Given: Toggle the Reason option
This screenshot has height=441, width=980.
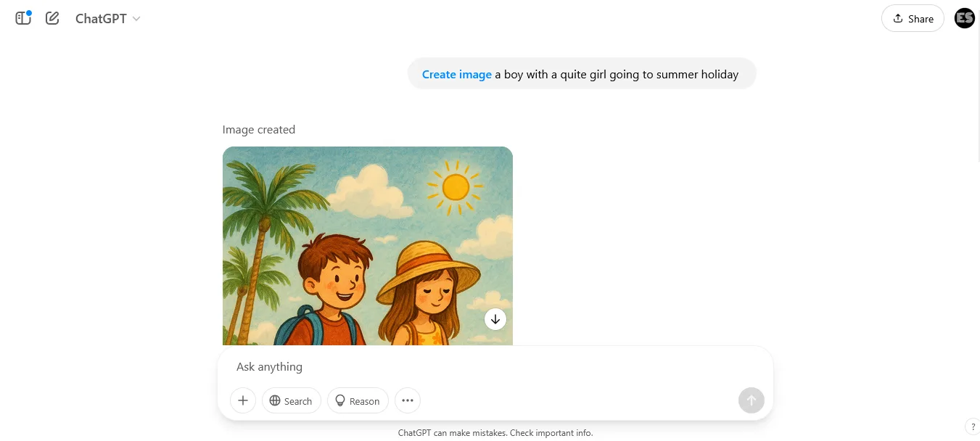Looking at the screenshot, I should tap(358, 400).
